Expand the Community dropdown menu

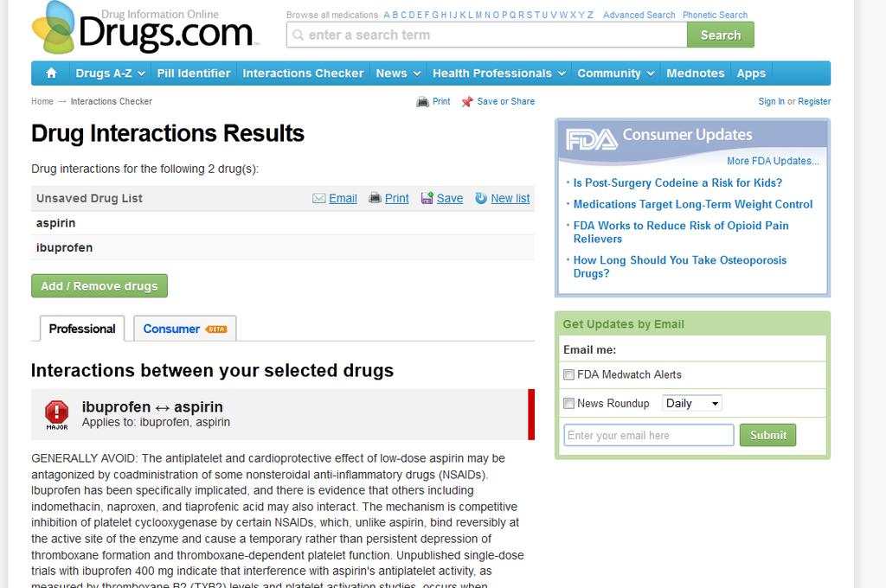pos(615,73)
